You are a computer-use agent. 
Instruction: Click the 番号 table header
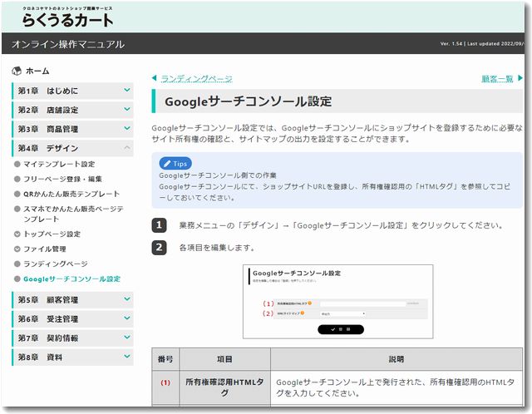165,359
